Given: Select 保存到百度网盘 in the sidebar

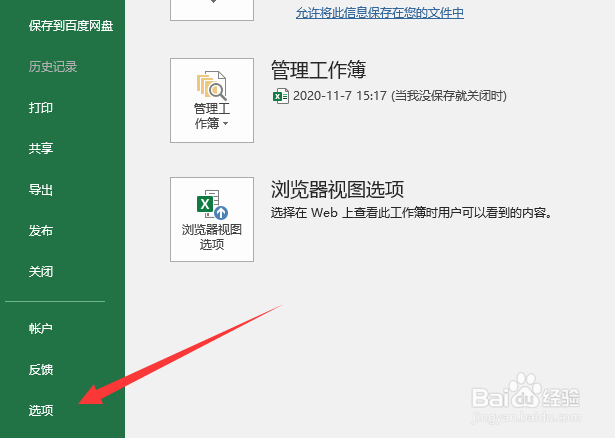Looking at the screenshot, I should pos(71,26).
